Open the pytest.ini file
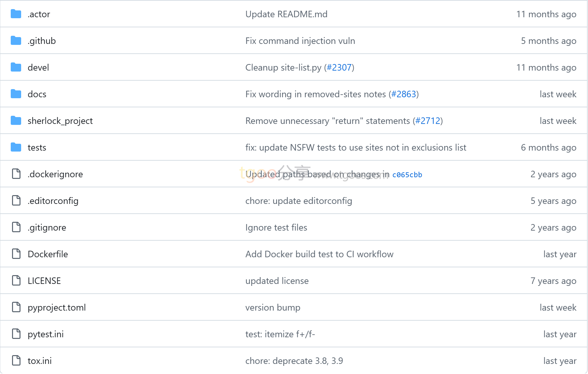The width and height of the screenshot is (588, 374). (46, 334)
